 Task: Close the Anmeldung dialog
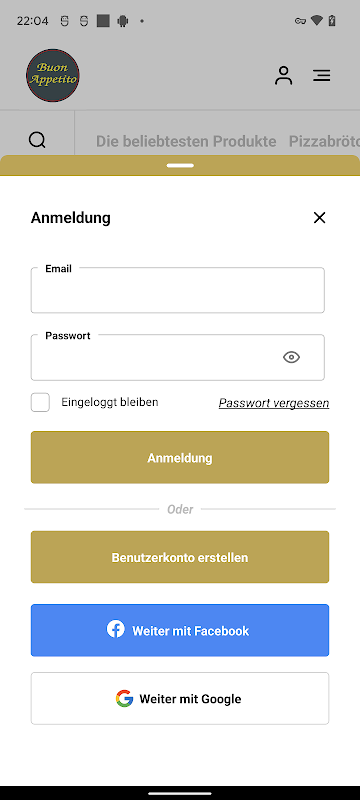319,218
